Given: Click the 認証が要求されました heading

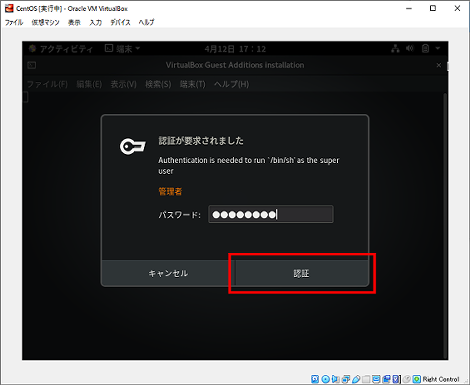Looking at the screenshot, I should (x=201, y=141).
